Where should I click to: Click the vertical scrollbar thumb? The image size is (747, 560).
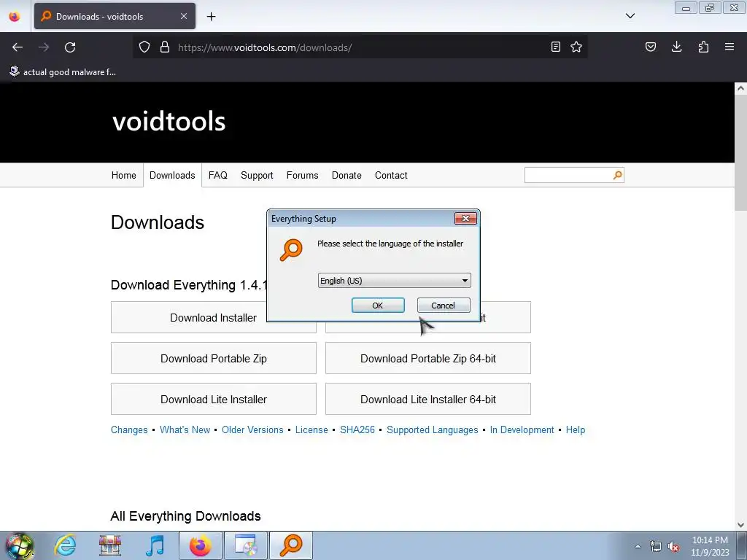coord(740,152)
